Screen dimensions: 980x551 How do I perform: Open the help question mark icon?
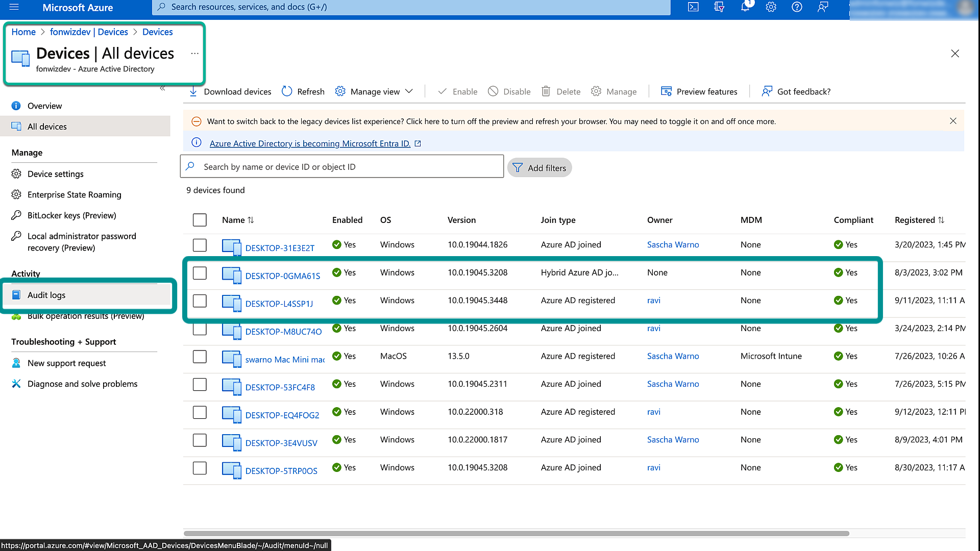[797, 7]
